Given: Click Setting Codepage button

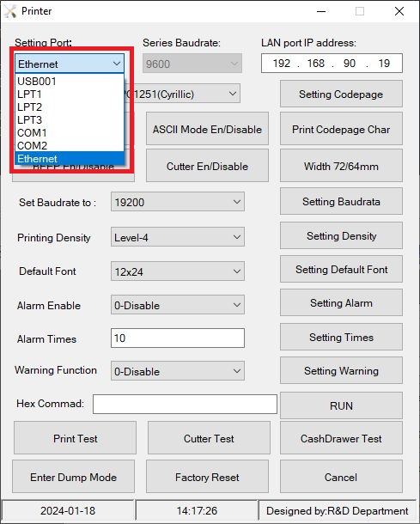Looking at the screenshot, I should tap(341, 94).
